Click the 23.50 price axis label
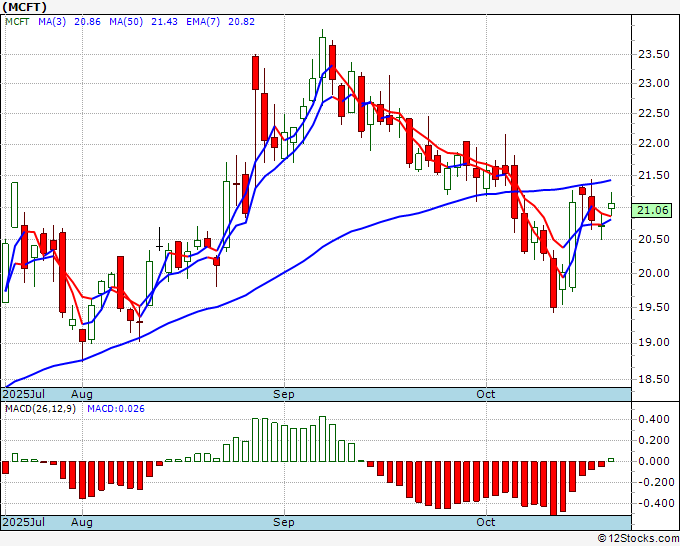680x546 pixels. tap(654, 54)
